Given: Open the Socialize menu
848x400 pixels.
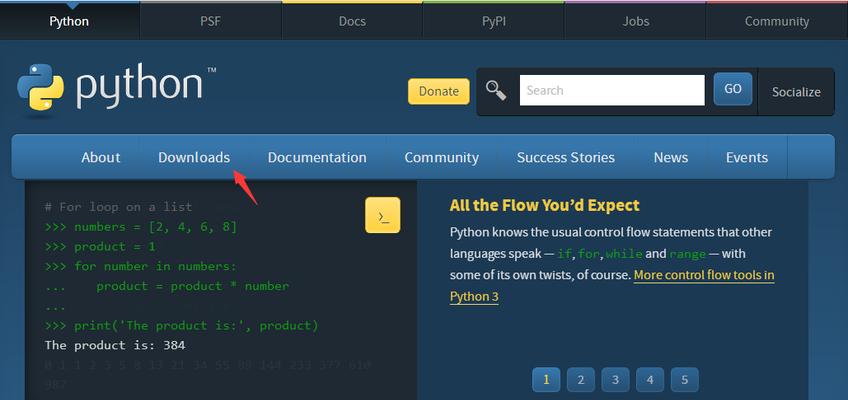Looking at the screenshot, I should 796,92.
